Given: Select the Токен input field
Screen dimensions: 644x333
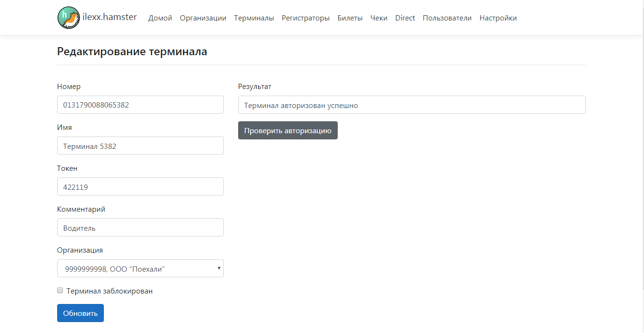Looking at the screenshot, I should (140, 186).
